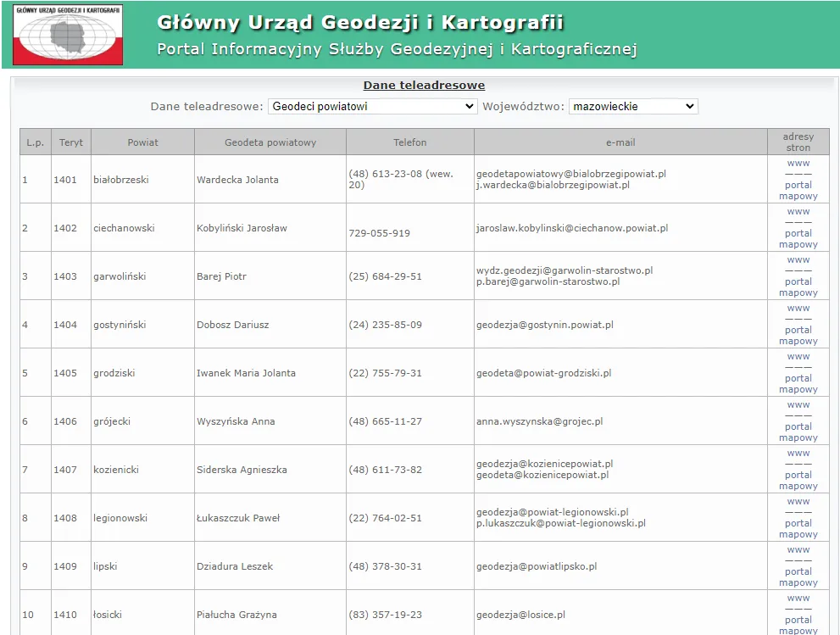This screenshot has height=635, width=840.
Task: Click email anna.wyszynska@grojec.pl
Action: point(539,421)
